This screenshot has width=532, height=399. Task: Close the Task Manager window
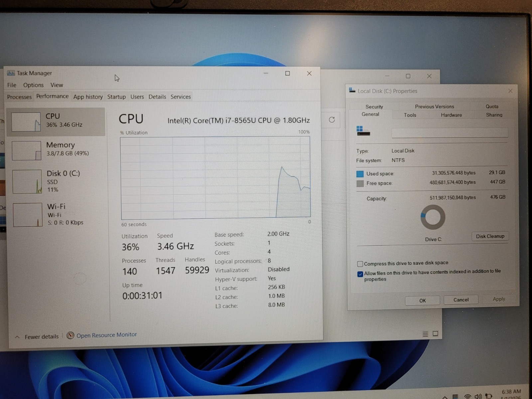(309, 73)
